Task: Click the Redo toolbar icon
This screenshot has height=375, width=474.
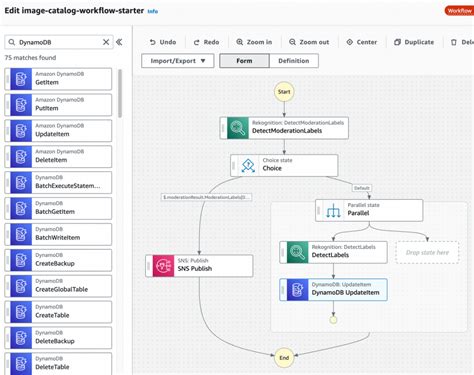Action: coord(197,42)
